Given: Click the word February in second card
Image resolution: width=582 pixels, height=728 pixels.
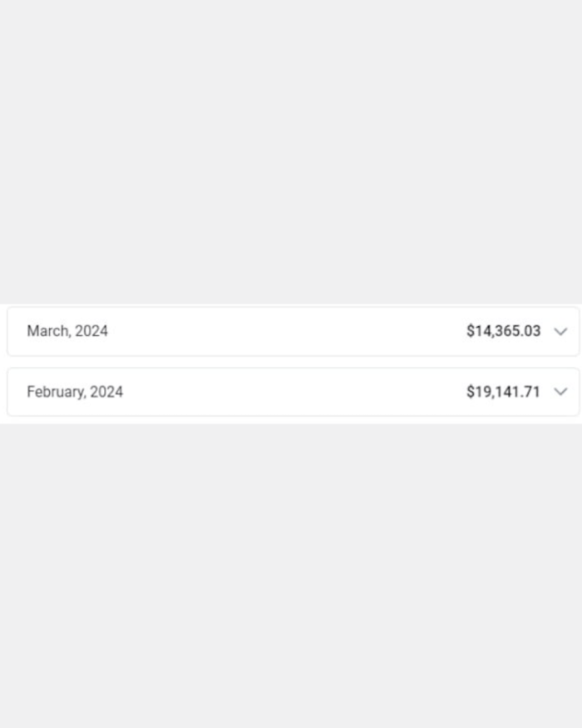Looking at the screenshot, I should tap(55, 392).
